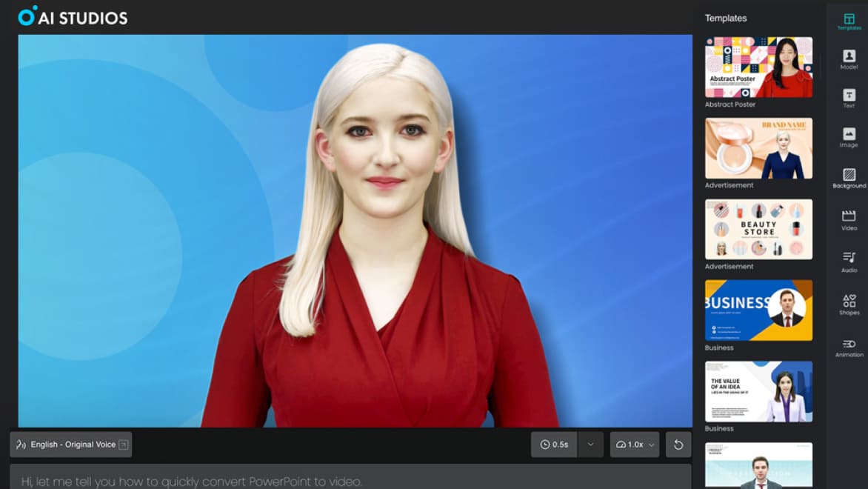Click the 0.5s pause button
Image resolution: width=868 pixels, height=489 pixels.
click(x=554, y=444)
